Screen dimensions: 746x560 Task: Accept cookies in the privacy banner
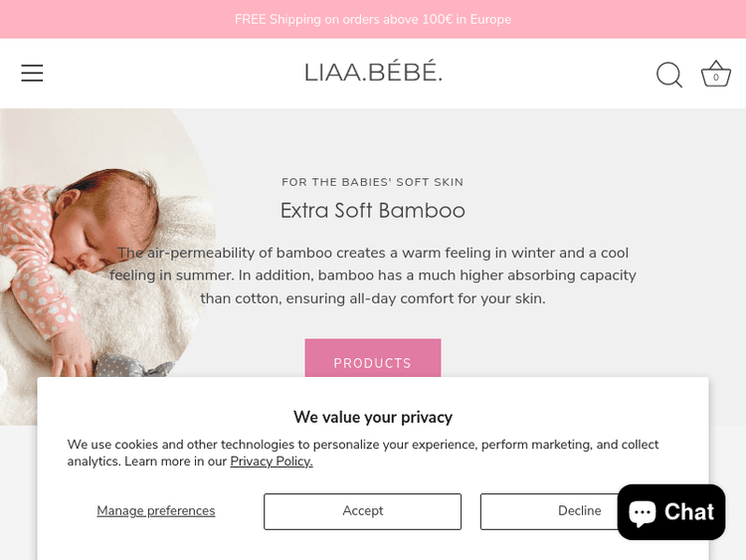pyautogui.click(x=362, y=511)
